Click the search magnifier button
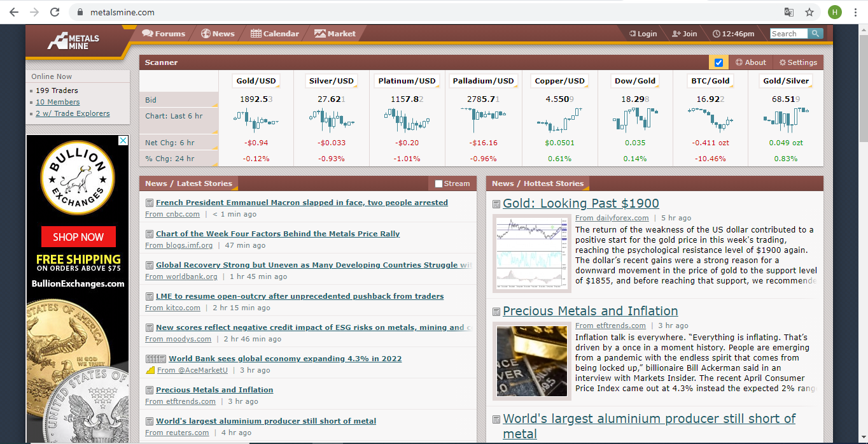 tap(815, 34)
